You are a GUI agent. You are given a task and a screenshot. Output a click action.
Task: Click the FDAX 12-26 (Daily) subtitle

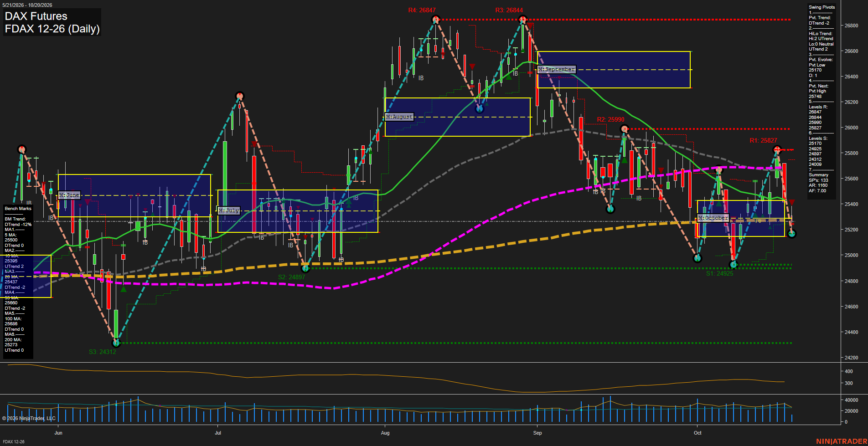pyautogui.click(x=52, y=29)
